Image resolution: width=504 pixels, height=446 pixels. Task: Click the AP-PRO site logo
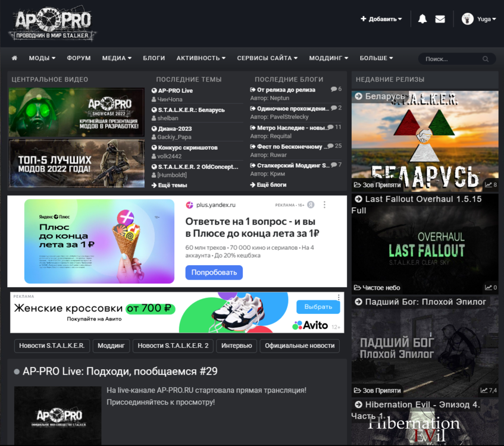(x=51, y=24)
